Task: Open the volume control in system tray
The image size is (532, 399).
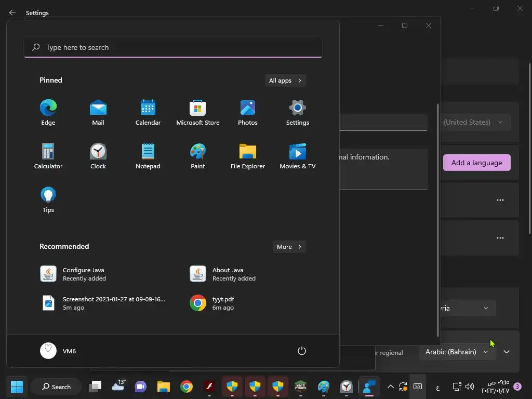Action: [x=470, y=387]
